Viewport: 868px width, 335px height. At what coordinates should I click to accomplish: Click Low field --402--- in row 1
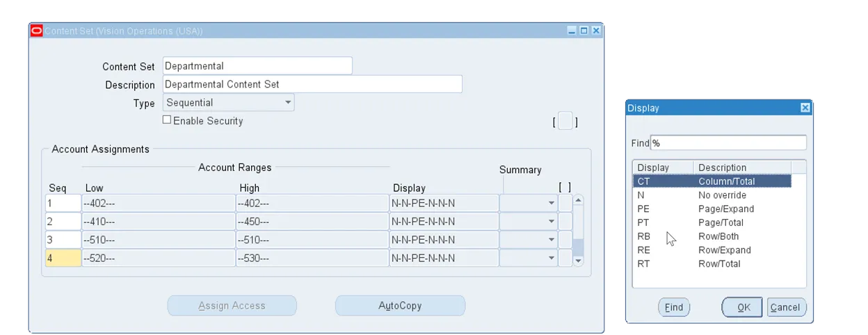(159, 203)
